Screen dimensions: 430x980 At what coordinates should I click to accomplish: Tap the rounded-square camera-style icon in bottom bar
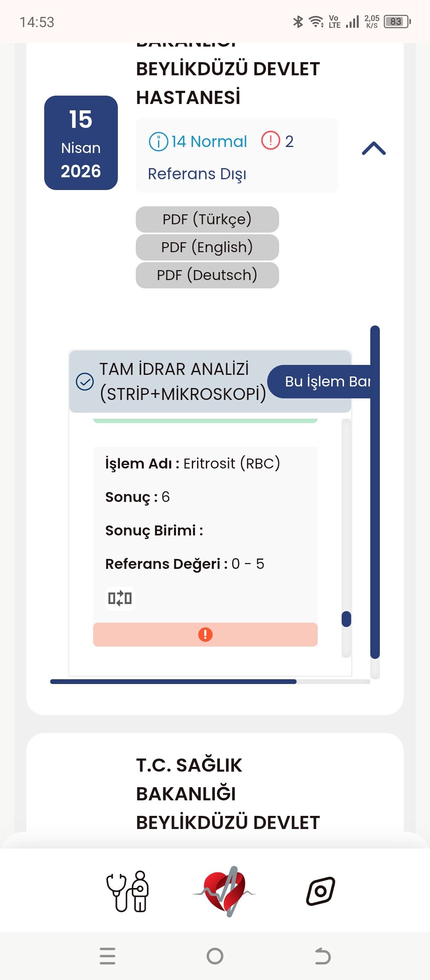[321, 891]
